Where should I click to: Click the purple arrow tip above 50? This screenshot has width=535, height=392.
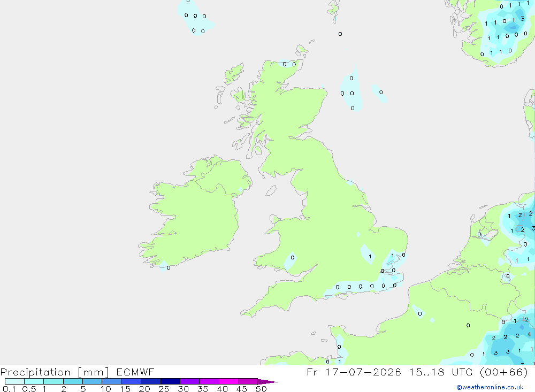click(267, 382)
